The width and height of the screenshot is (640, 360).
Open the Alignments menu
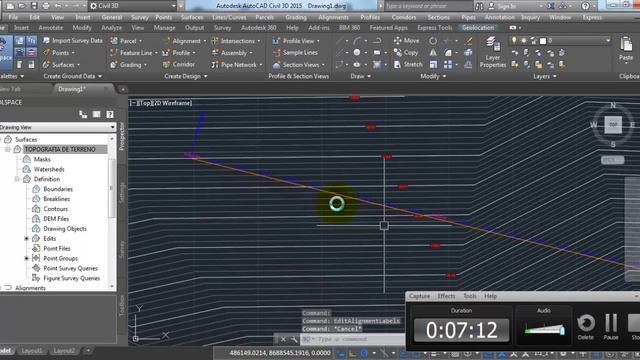(x=333, y=17)
